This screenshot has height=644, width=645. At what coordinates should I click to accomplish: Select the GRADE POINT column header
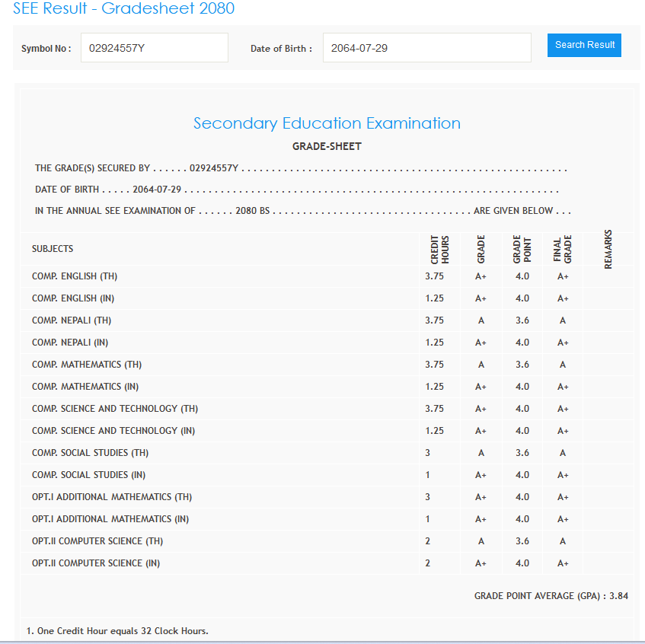pos(522,250)
